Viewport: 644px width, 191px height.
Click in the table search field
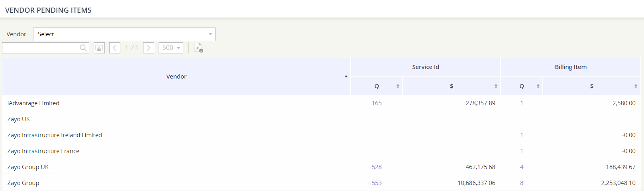coord(41,48)
